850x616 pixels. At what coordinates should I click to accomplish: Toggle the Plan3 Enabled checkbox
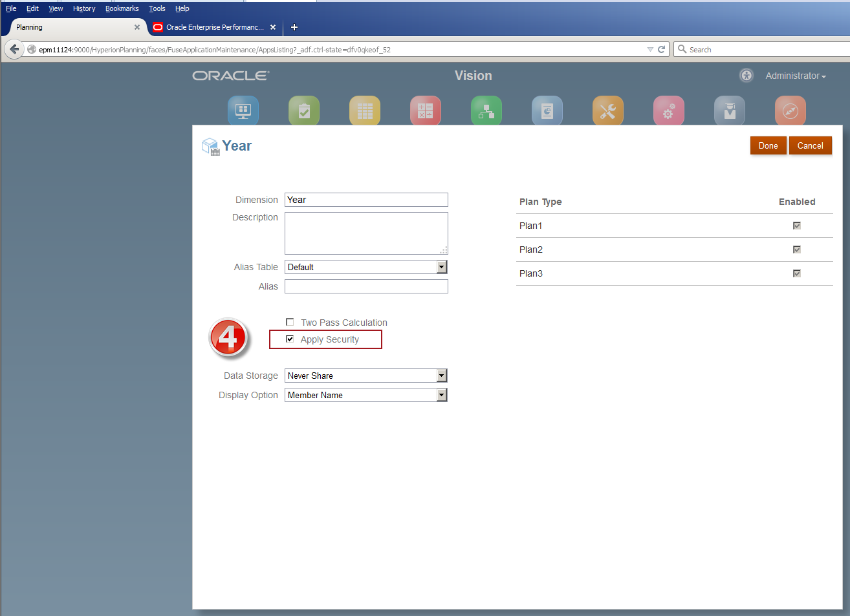click(797, 273)
